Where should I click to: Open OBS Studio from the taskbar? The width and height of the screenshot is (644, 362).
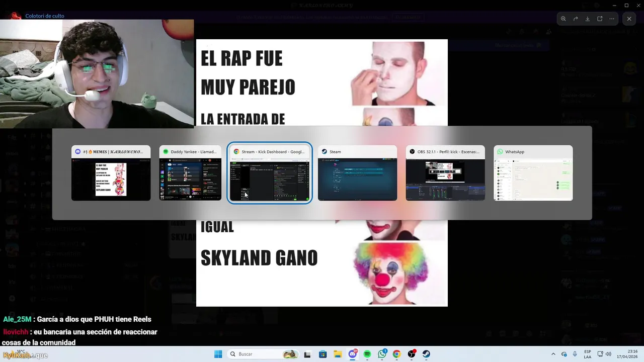point(412,354)
